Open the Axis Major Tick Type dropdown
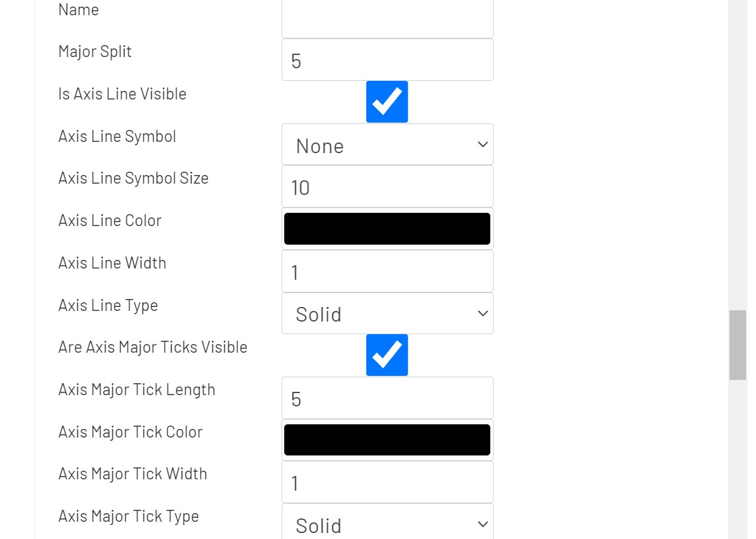This screenshot has width=756, height=539. pyautogui.click(x=387, y=524)
